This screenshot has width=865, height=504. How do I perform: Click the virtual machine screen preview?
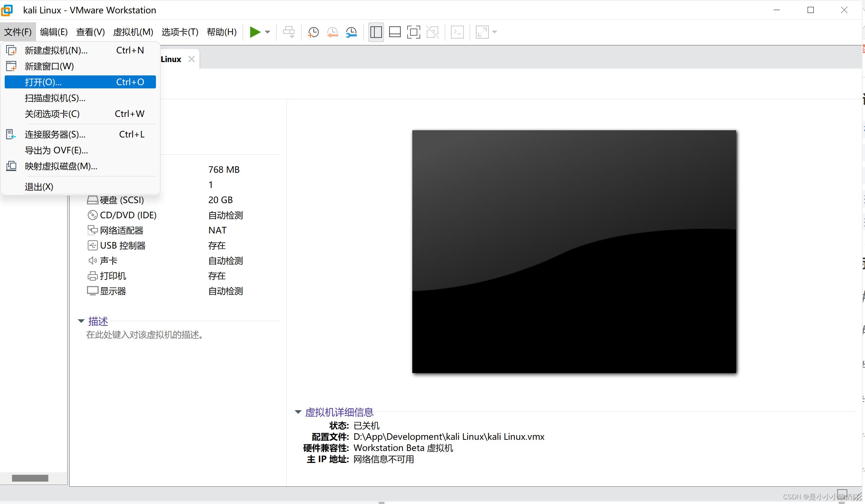tap(574, 251)
